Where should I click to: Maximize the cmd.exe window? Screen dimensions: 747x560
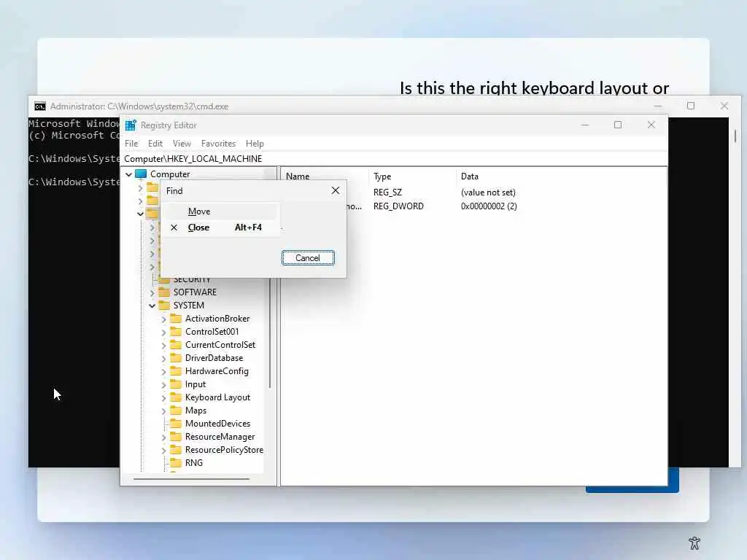tap(691, 106)
